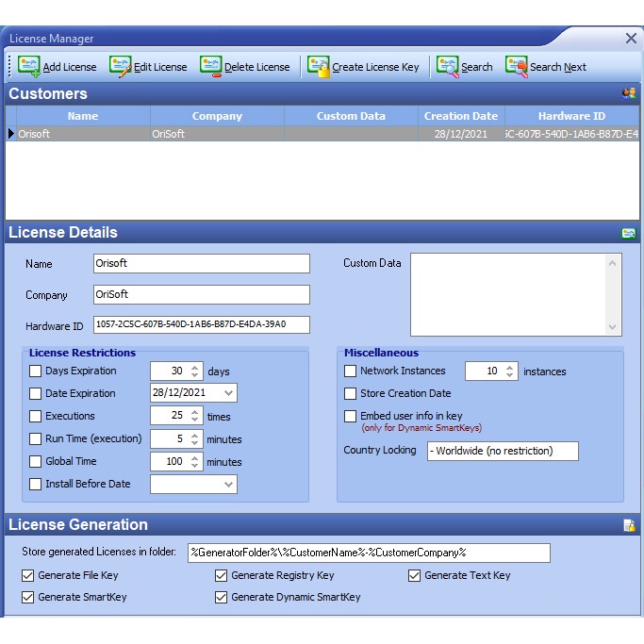The width and height of the screenshot is (644, 644).
Task: Open the Country Locking combo box
Action: [x=502, y=451]
